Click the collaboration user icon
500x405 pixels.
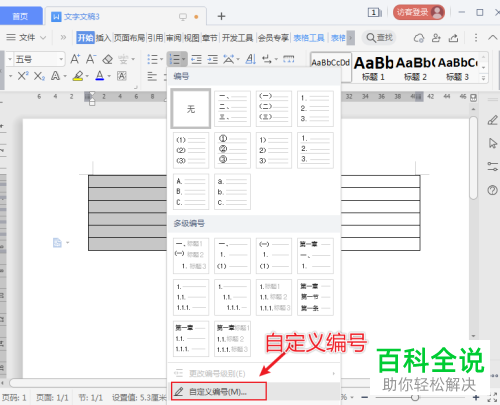click(x=436, y=38)
